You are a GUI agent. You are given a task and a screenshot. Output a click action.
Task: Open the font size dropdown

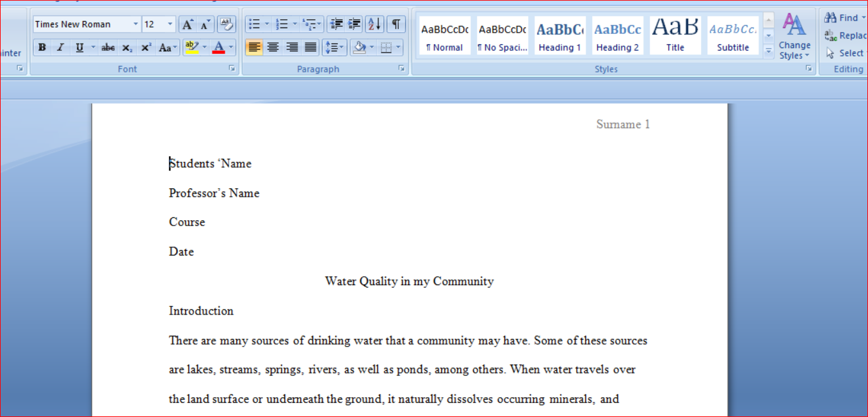(x=170, y=24)
